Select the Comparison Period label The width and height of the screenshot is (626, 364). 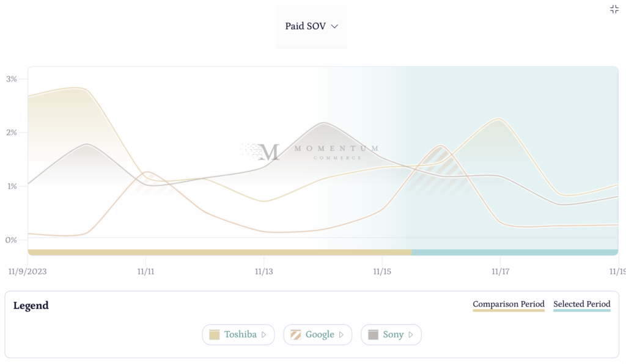pyautogui.click(x=509, y=304)
